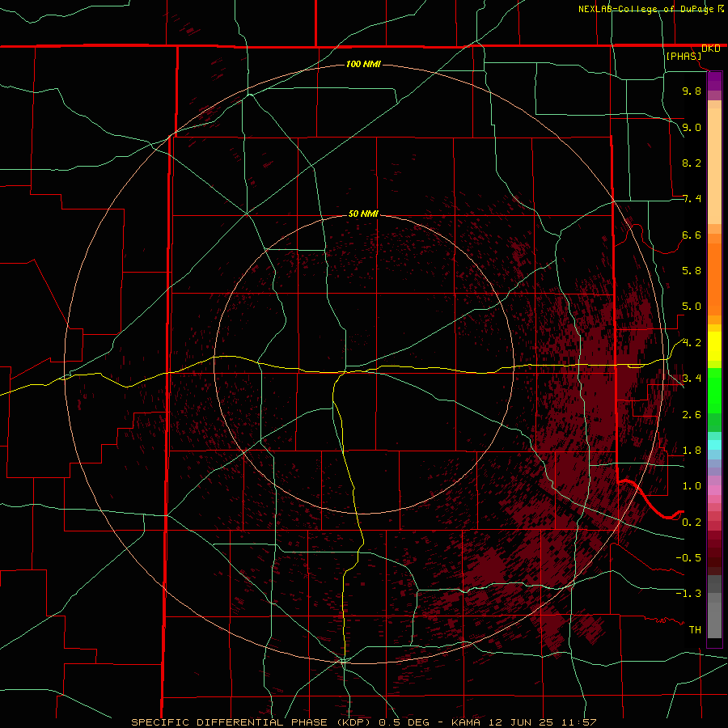Click the 5.8 legend value
Viewport: 728px width, 728px height.
click(x=692, y=271)
